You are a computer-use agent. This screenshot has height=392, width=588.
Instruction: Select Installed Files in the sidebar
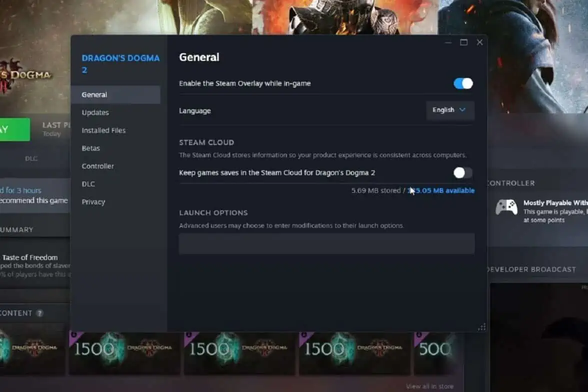[x=103, y=130]
